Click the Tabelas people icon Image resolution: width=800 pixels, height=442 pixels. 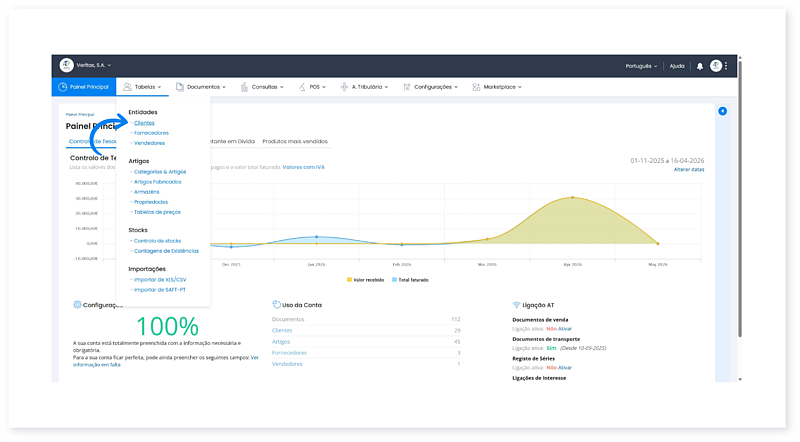pos(128,87)
